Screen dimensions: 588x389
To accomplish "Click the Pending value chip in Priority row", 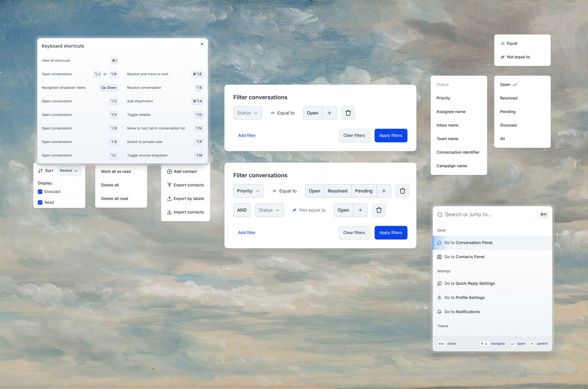I will [x=364, y=191].
